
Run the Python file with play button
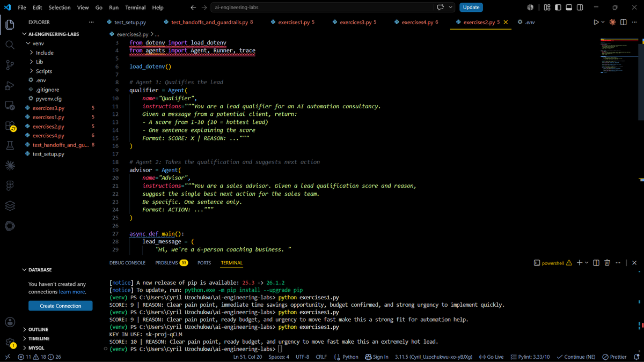(x=596, y=22)
